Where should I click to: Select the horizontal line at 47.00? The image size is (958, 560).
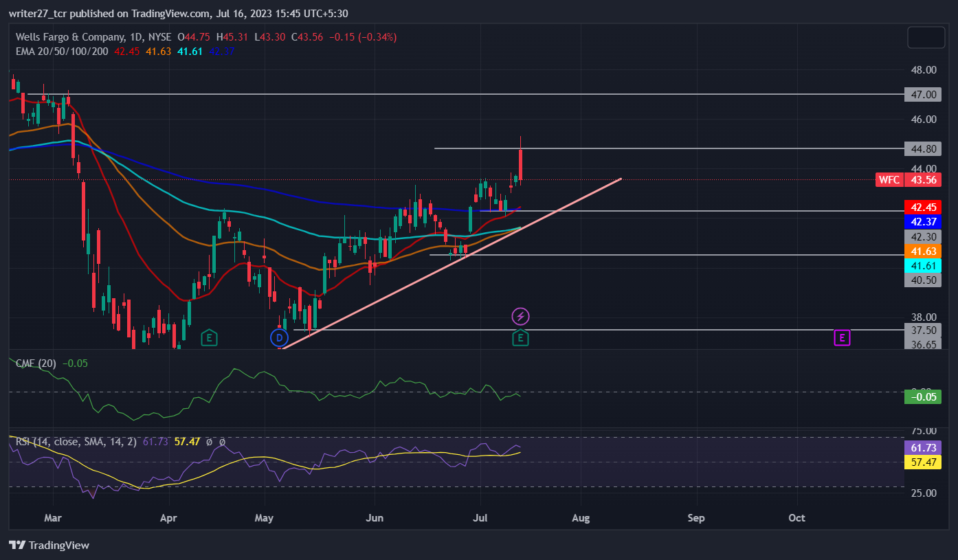467,94
